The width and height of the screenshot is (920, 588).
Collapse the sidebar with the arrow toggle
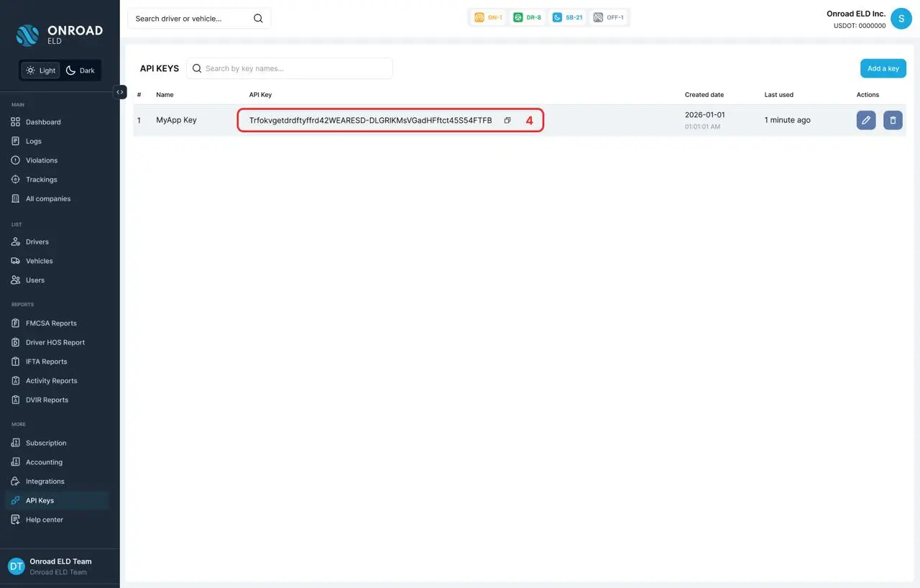(x=120, y=92)
